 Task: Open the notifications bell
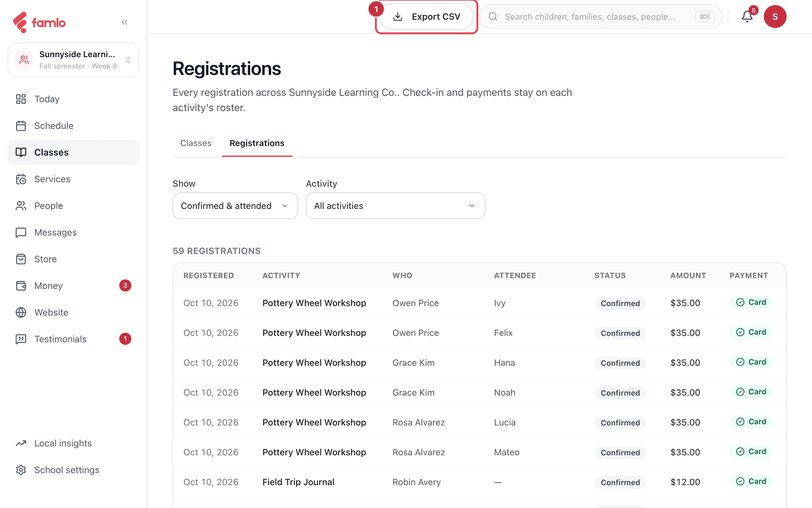[747, 17]
